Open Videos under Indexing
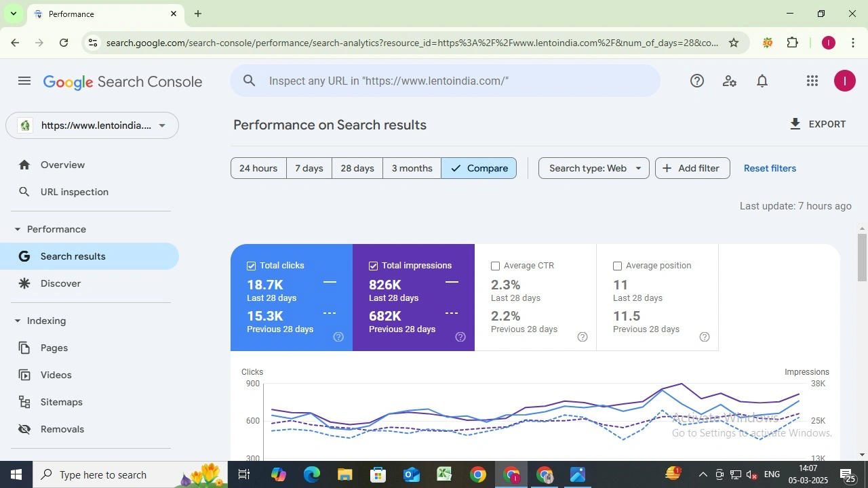 click(90, 375)
